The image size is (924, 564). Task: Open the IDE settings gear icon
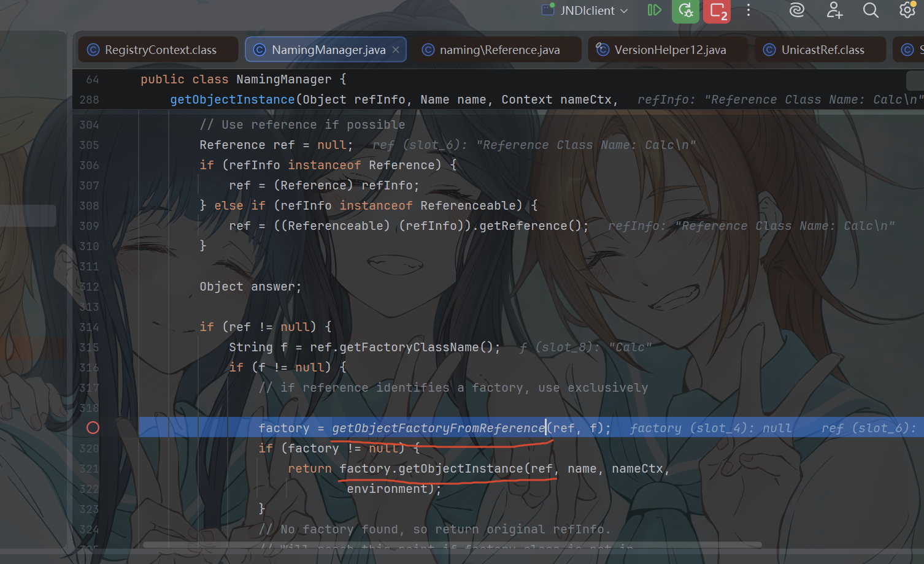[907, 10]
